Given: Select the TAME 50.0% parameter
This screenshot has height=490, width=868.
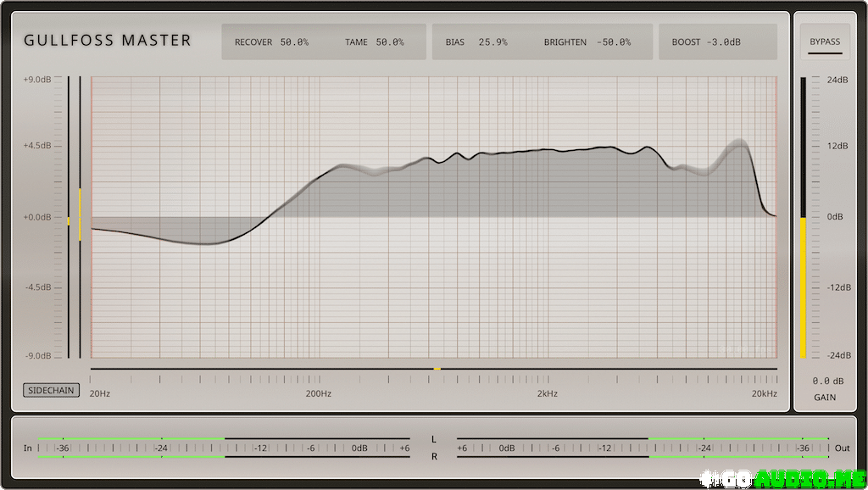Looking at the screenshot, I should coord(374,42).
